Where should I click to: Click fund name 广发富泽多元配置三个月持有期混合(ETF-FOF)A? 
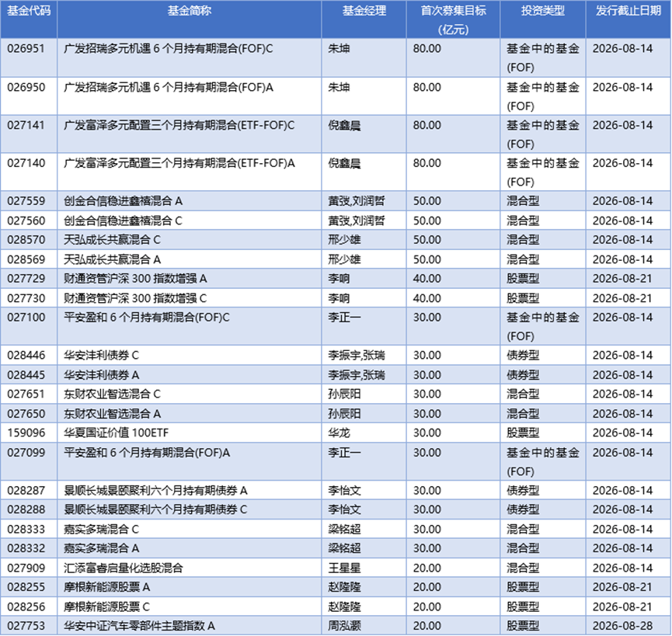pos(179,163)
